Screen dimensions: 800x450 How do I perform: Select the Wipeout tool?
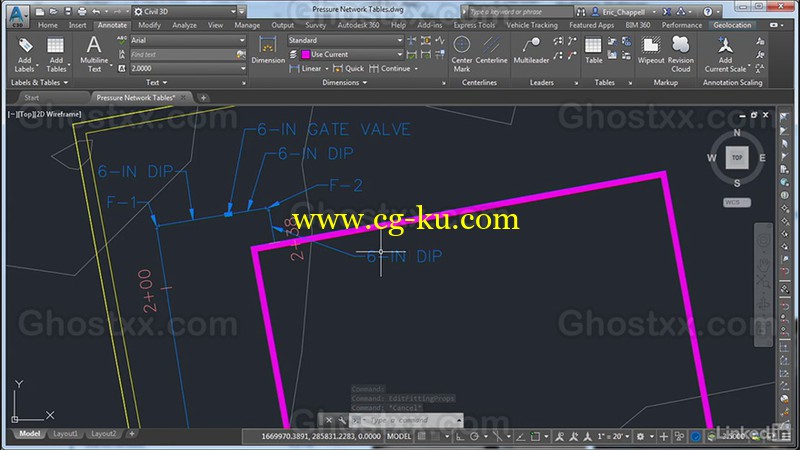point(651,50)
